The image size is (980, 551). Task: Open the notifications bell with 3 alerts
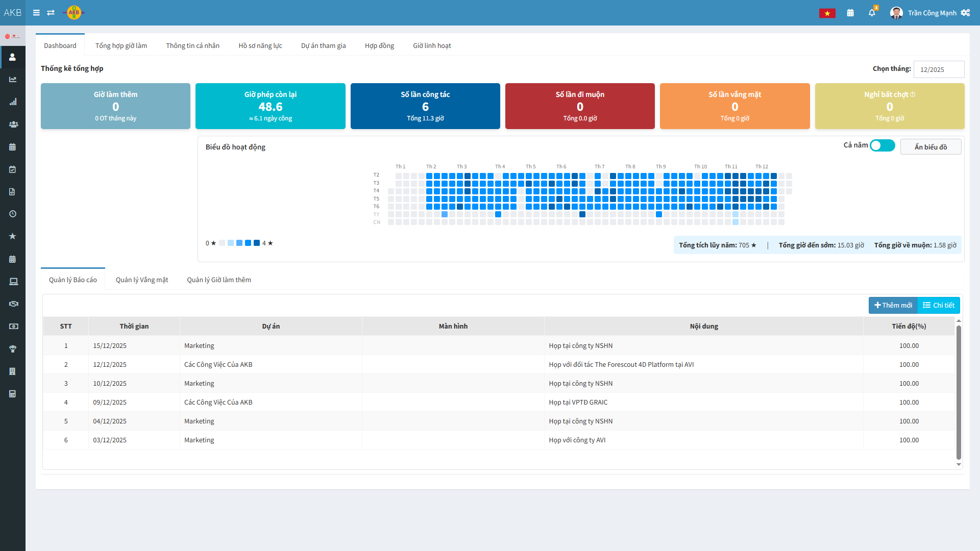(x=872, y=13)
